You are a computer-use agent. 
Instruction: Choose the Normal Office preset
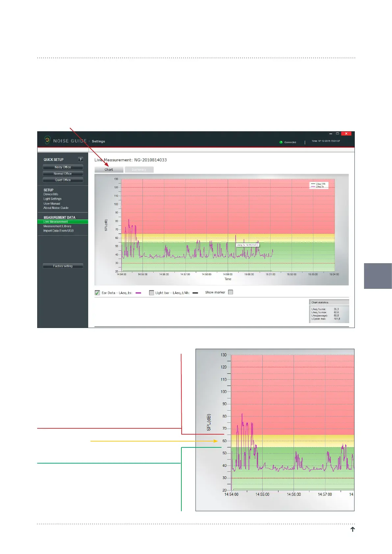coord(63,174)
